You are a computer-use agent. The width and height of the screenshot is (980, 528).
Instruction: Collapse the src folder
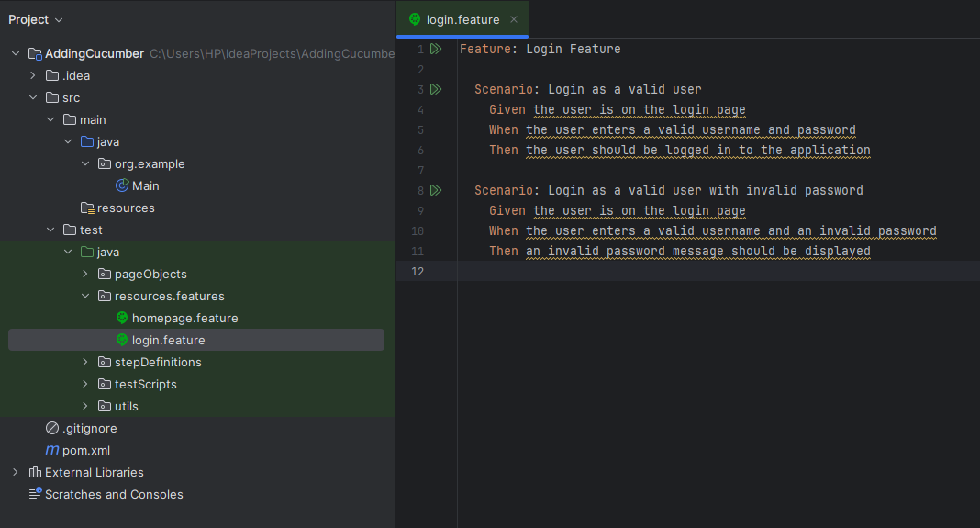point(33,97)
